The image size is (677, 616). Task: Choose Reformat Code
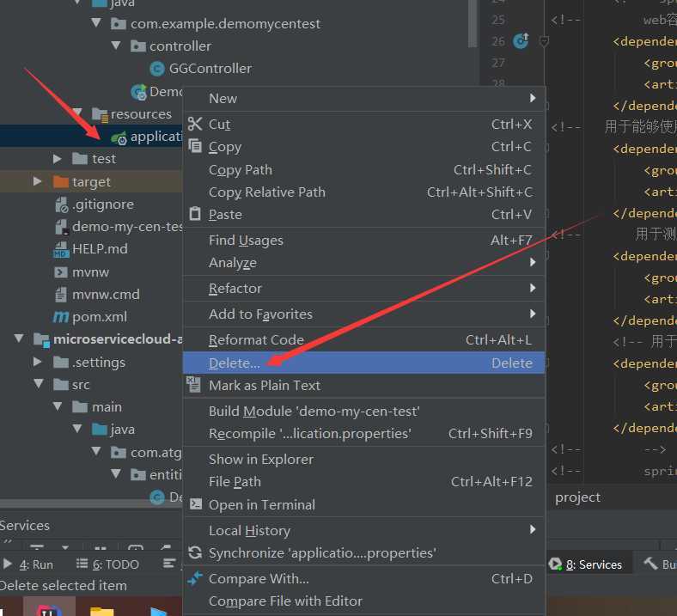coord(364,339)
